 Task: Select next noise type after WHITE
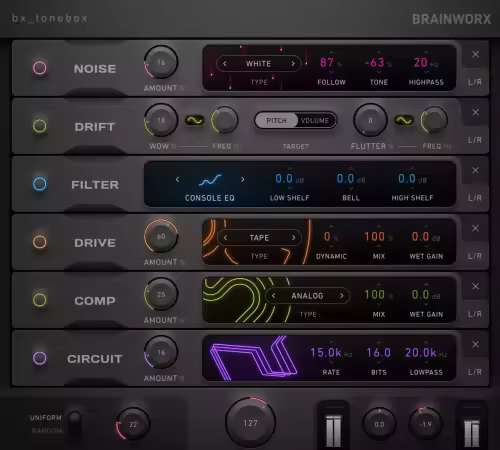[293, 64]
